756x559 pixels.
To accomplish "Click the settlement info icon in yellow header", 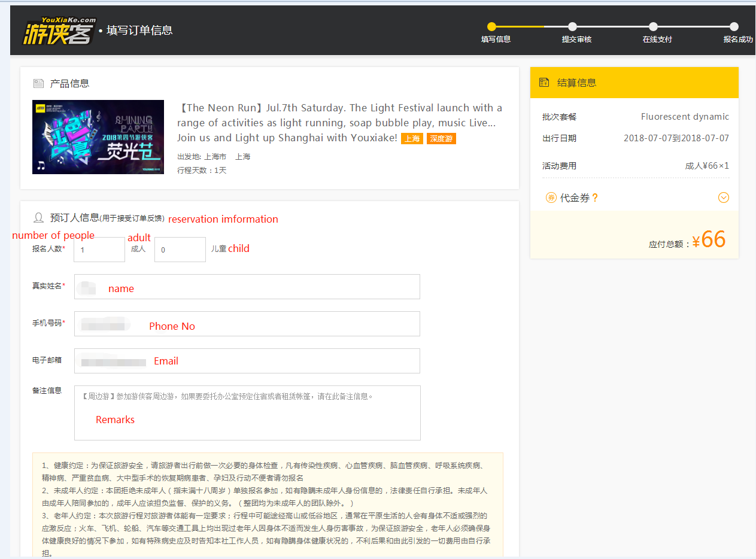I will coord(544,83).
